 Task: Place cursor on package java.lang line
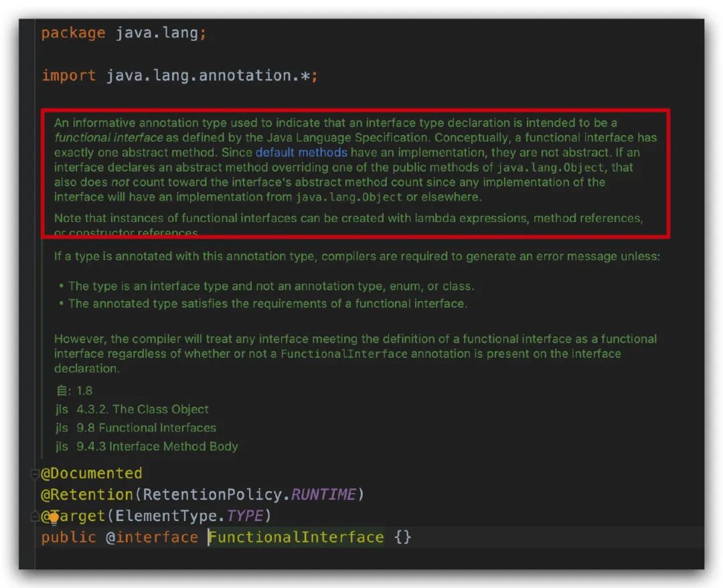pyautogui.click(x=124, y=33)
